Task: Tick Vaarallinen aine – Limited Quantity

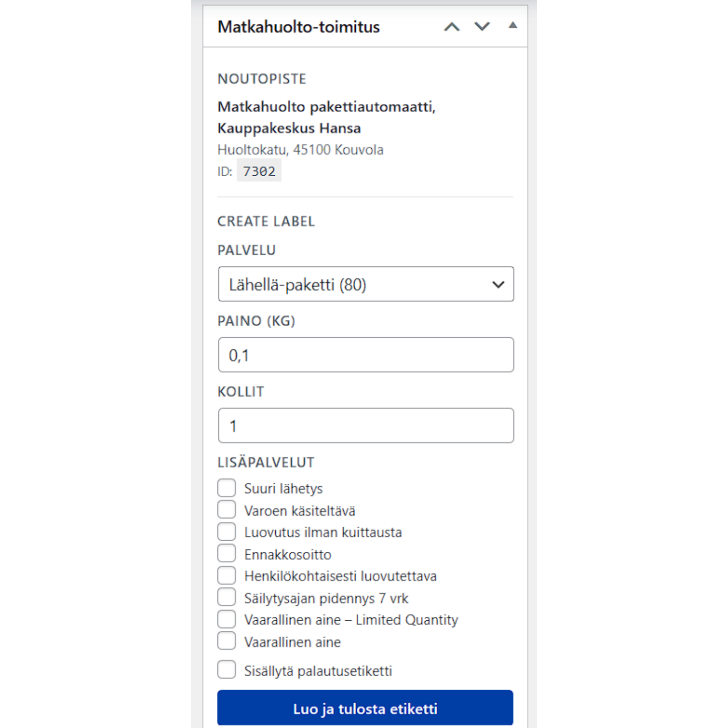Action: click(x=227, y=619)
